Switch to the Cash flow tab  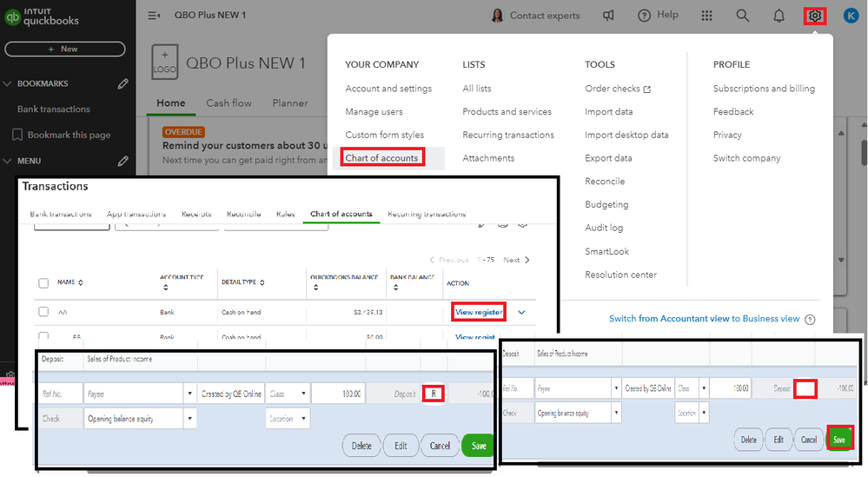click(229, 103)
